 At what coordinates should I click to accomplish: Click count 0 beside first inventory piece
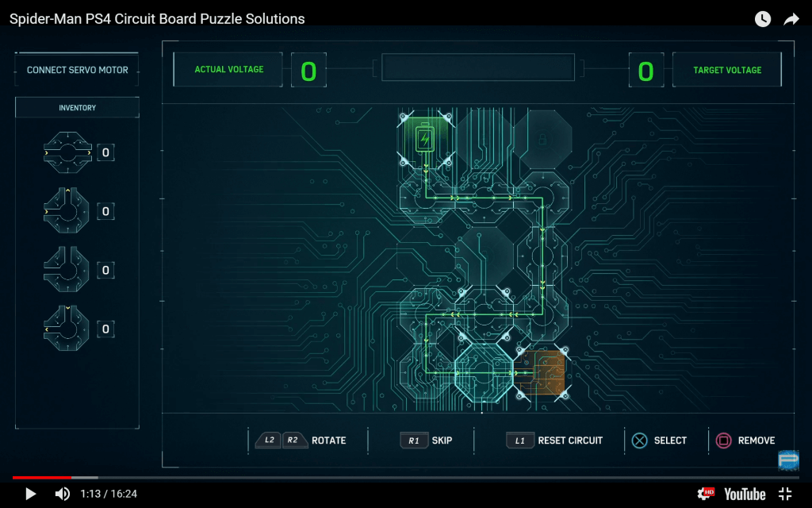pos(105,152)
